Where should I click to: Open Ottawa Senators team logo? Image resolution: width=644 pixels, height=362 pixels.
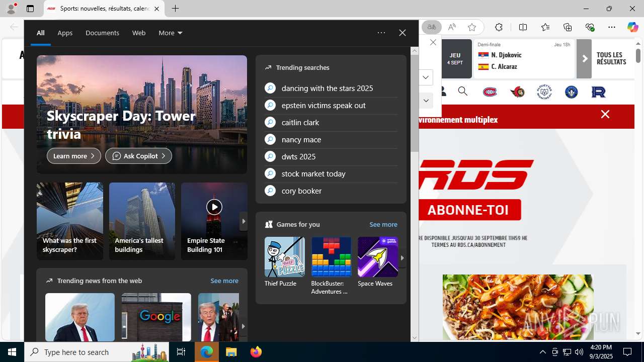click(517, 92)
